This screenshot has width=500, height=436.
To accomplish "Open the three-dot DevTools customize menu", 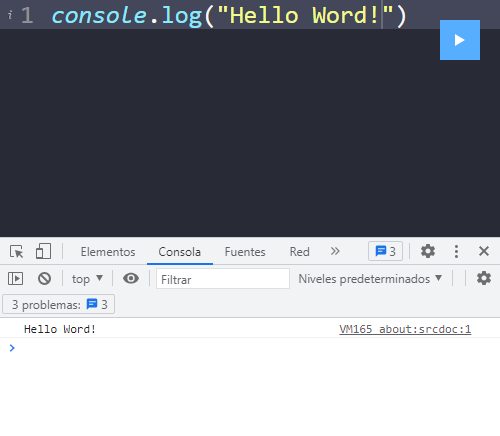I will click(x=456, y=251).
